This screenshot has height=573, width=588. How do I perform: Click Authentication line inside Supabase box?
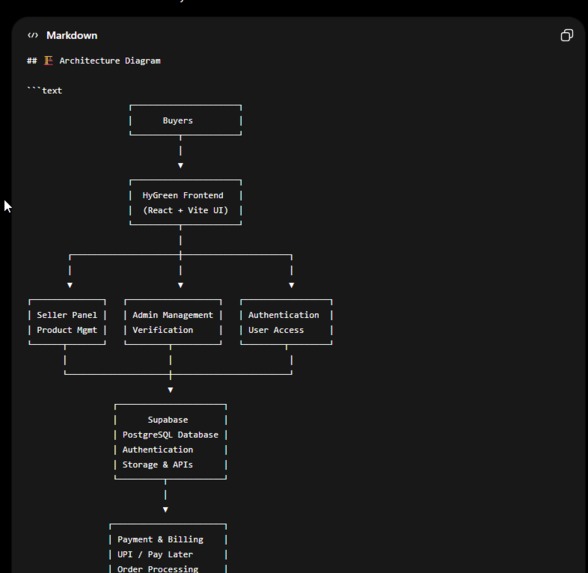(158, 450)
